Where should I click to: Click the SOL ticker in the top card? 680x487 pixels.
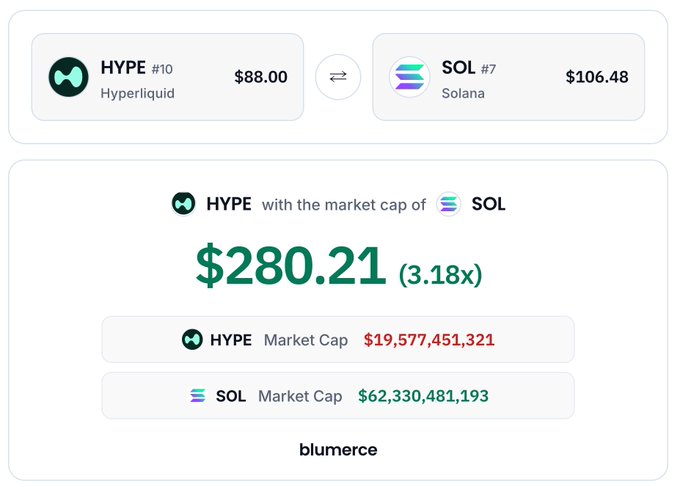pos(458,68)
